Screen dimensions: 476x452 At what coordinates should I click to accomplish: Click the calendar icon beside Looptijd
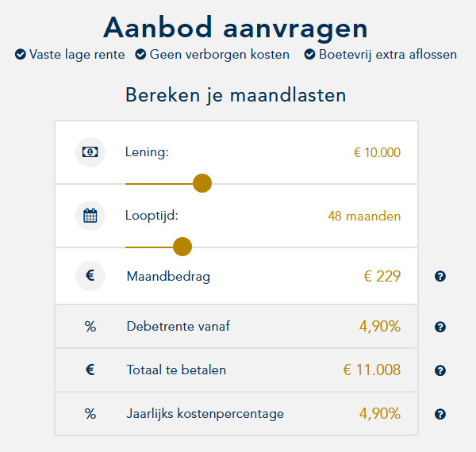click(x=90, y=216)
